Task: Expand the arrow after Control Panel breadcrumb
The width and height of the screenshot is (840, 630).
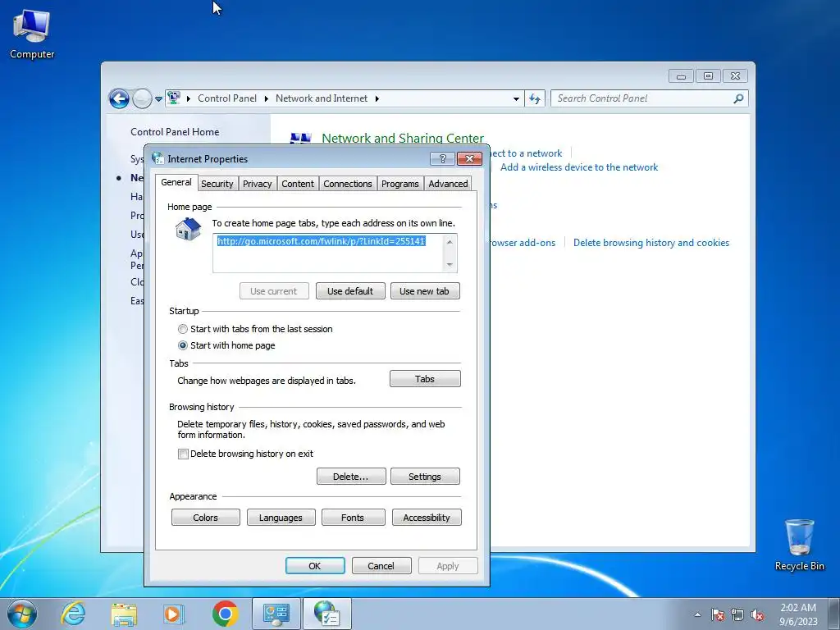Action: [266, 98]
